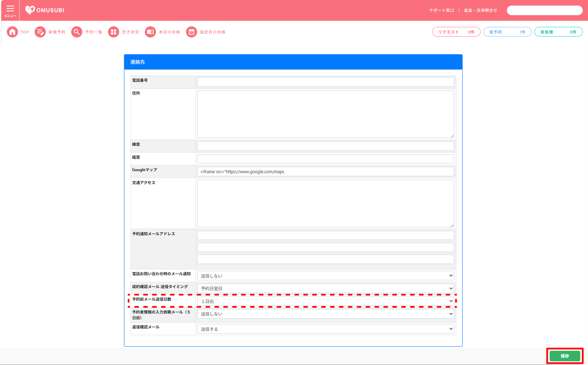Click the 住所 text area resize handle
The image size is (588, 365).
point(452,136)
